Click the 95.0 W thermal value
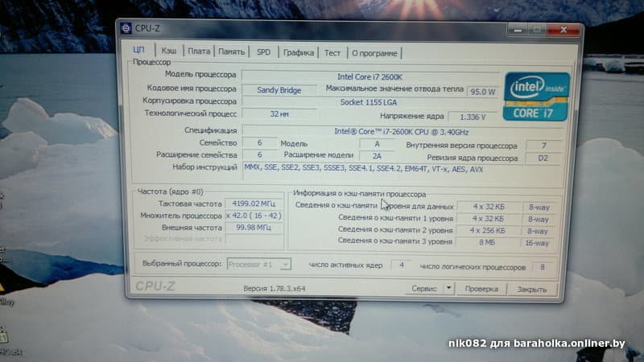Image resolution: width=644 pixels, height=362 pixels. tap(483, 92)
